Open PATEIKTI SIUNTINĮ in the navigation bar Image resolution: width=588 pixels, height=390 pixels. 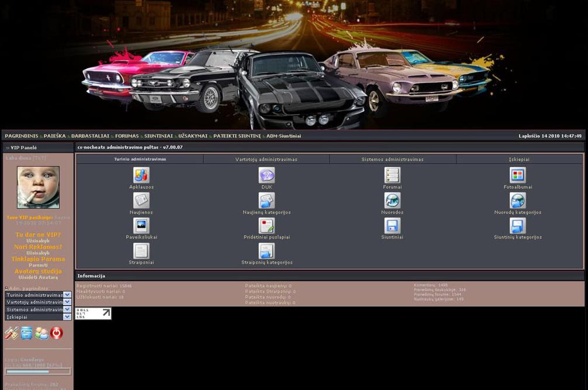[x=237, y=136]
